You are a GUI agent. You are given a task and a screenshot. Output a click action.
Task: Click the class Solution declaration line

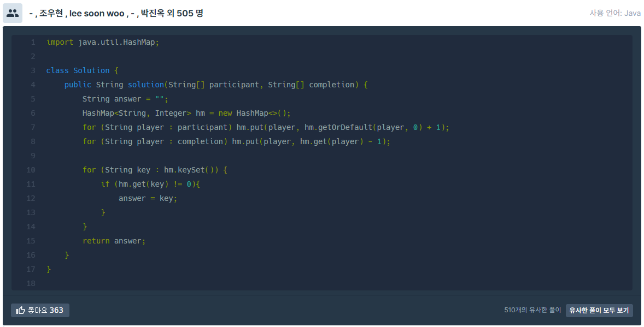(82, 70)
